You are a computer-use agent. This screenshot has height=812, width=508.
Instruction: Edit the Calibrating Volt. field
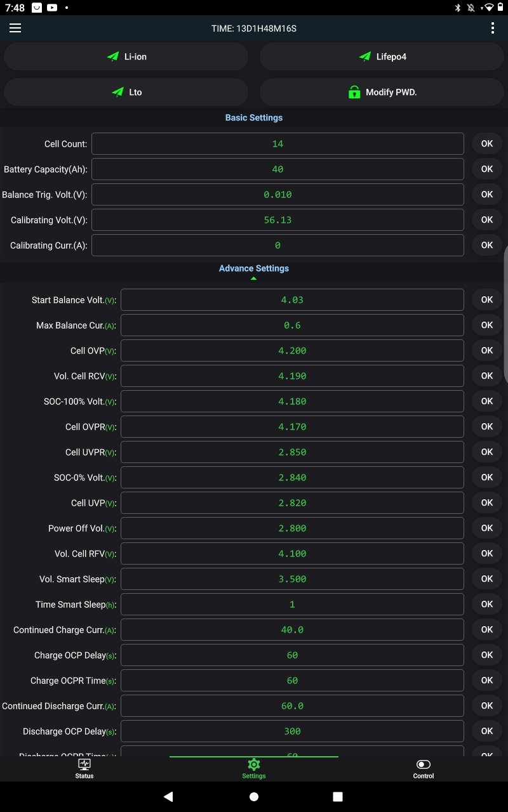(x=277, y=220)
